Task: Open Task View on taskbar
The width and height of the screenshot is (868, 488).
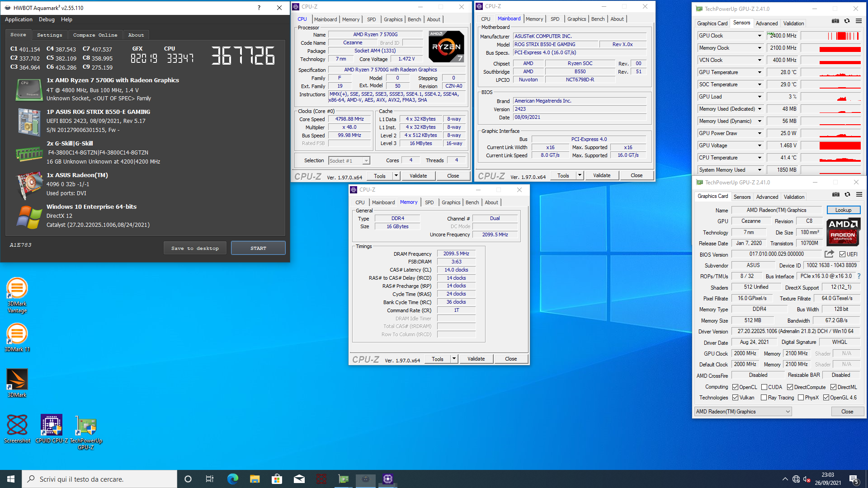Action: point(210,479)
